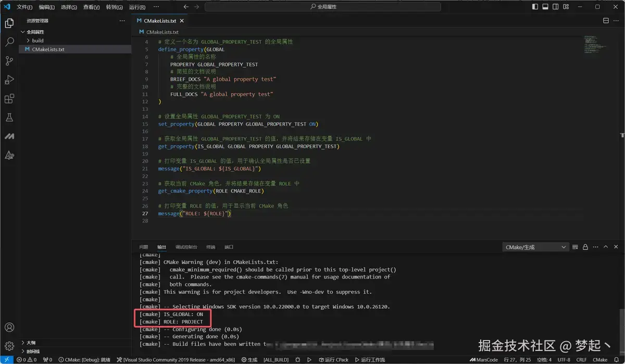
Task: Toggle primary side bar visibility
Action: [535, 7]
